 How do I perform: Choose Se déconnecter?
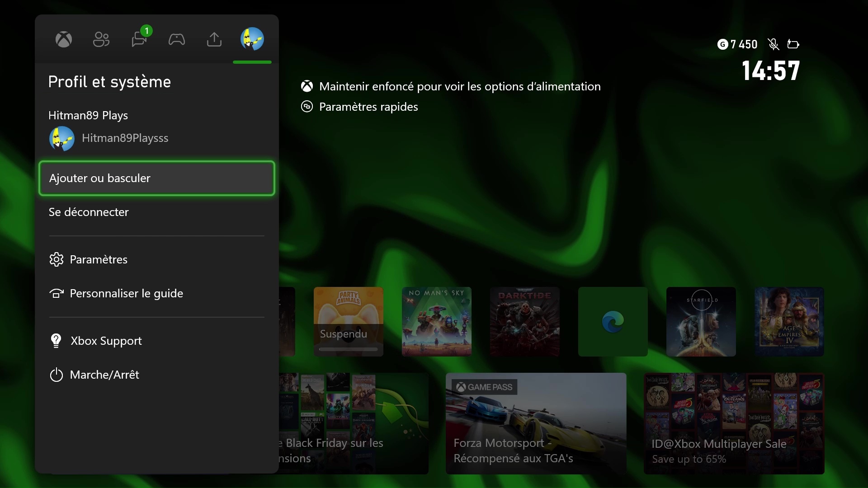click(157, 212)
